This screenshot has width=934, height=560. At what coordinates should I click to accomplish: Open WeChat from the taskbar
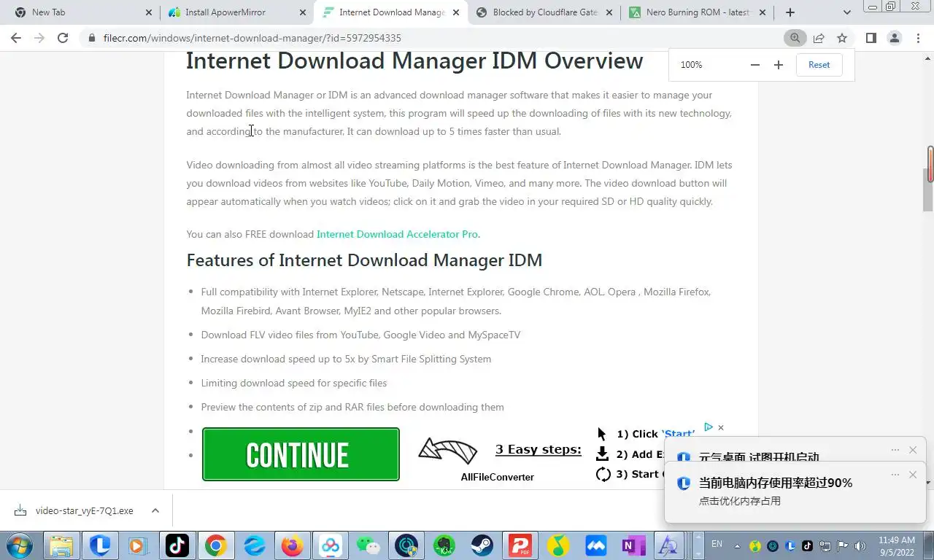point(368,545)
